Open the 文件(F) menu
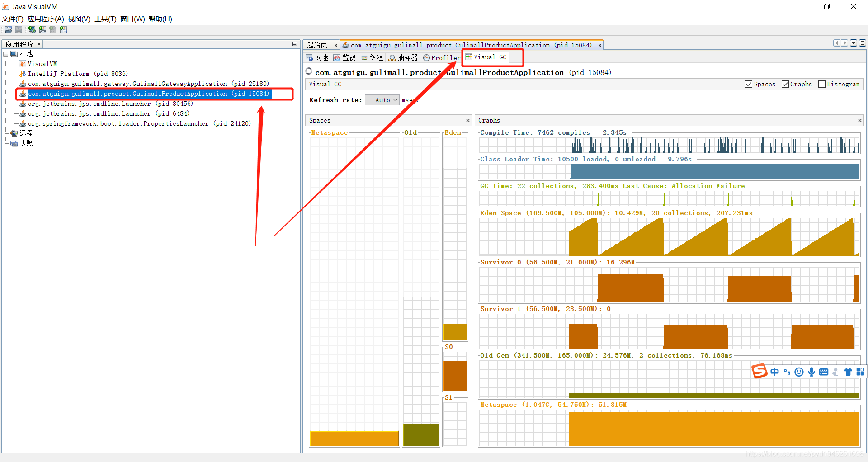This screenshot has height=462, width=868. [13, 19]
